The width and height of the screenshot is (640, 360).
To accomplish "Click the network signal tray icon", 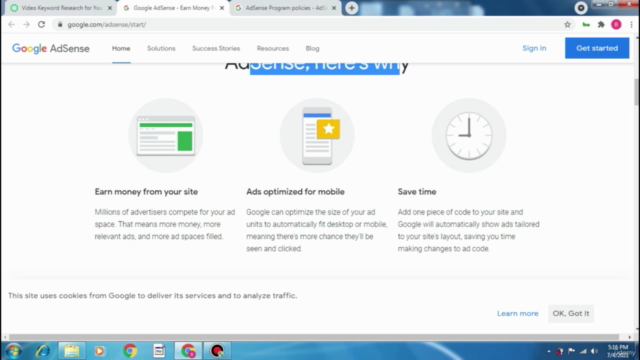I will (583, 351).
